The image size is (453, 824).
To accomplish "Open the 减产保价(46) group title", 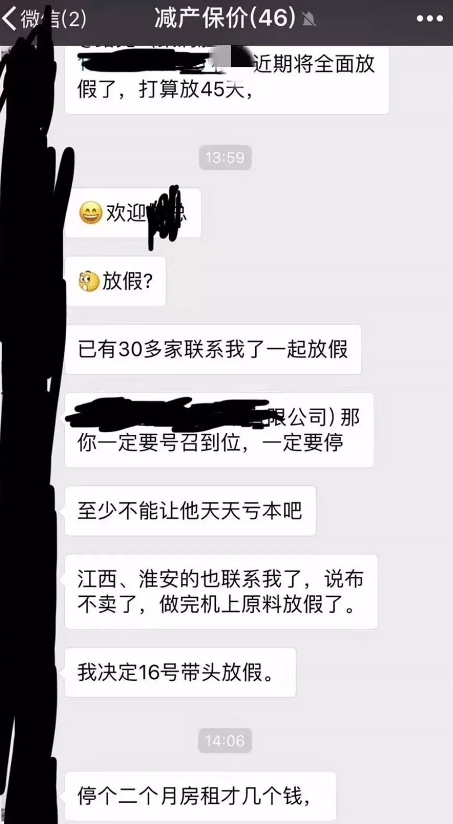I will click(x=225, y=19).
